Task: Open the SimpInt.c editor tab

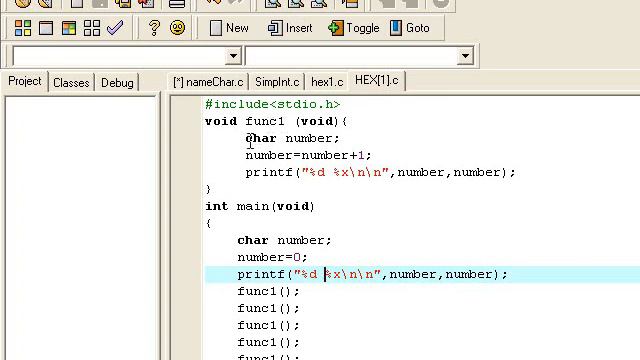Action: [277, 82]
